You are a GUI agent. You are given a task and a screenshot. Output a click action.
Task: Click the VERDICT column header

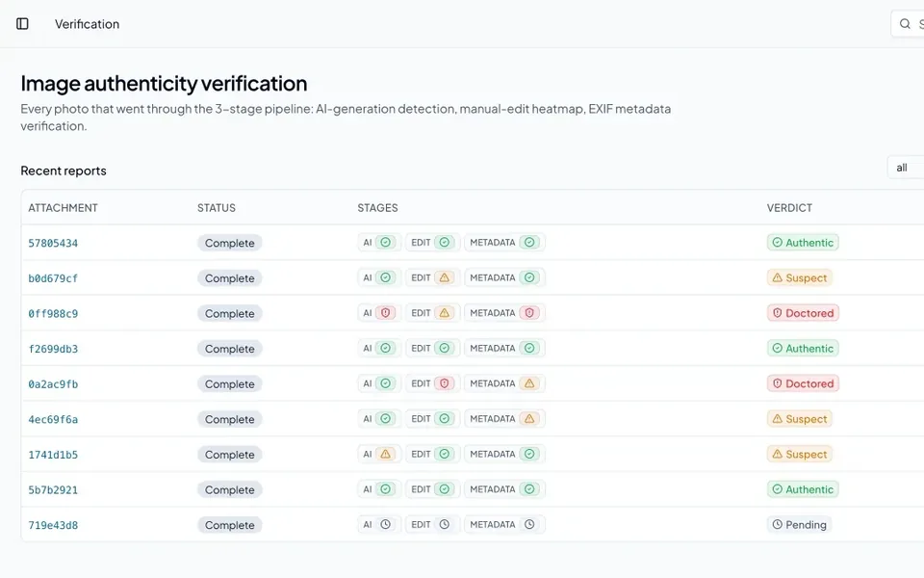(789, 208)
